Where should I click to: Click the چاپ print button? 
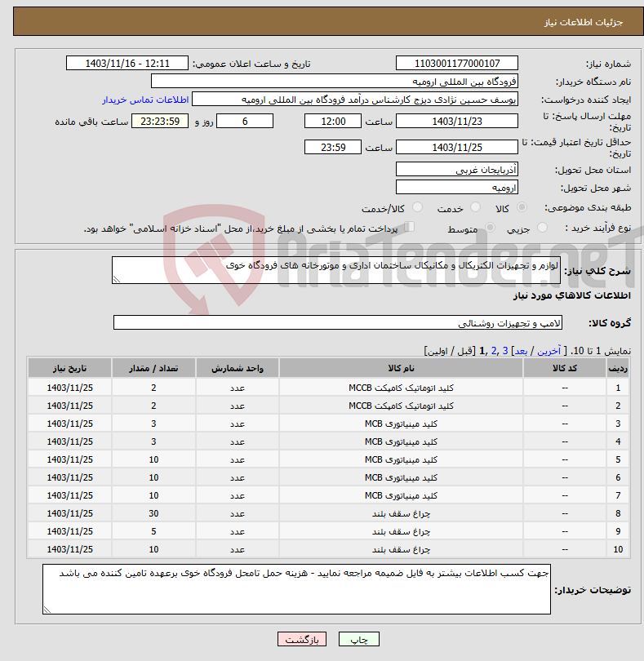[x=359, y=639]
